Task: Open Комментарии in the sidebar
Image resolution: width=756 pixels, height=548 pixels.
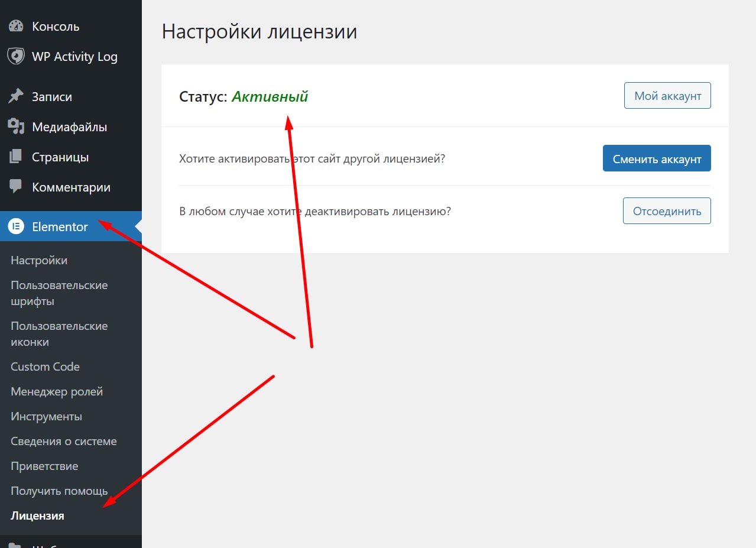Action: [x=71, y=187]
